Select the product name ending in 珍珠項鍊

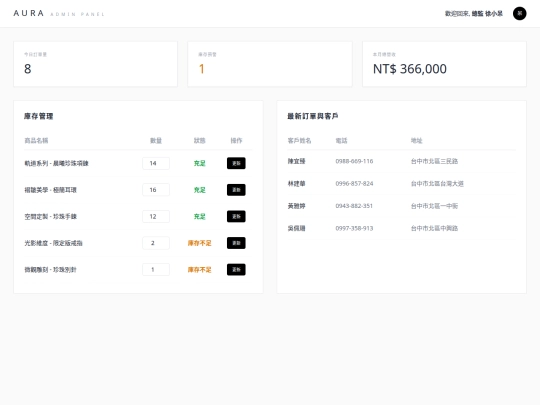click(56, 163)
